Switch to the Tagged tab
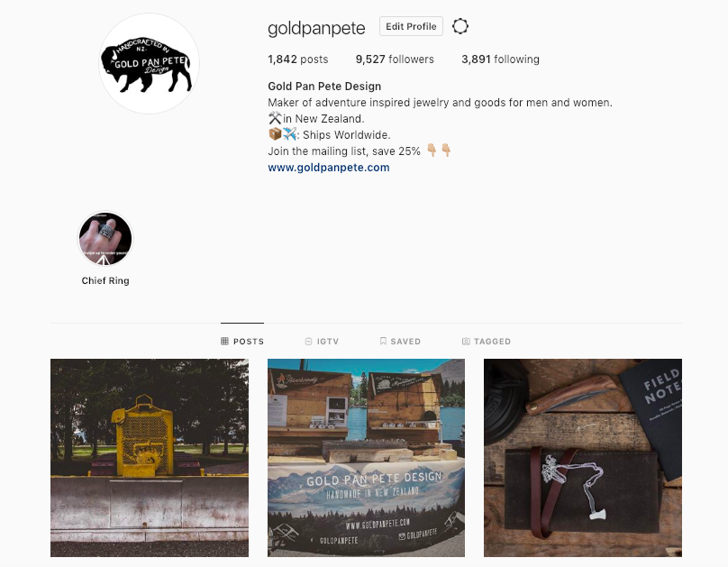The height and width of the screenshot is (567, 728). (x=487, y=342)
